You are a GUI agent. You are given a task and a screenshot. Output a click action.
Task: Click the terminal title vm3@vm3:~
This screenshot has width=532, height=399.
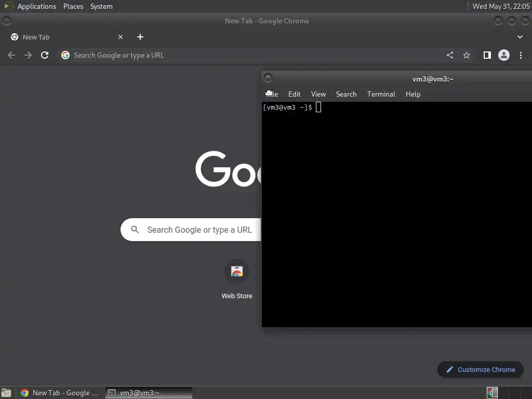pyautogui.click(x=433, y=79)
